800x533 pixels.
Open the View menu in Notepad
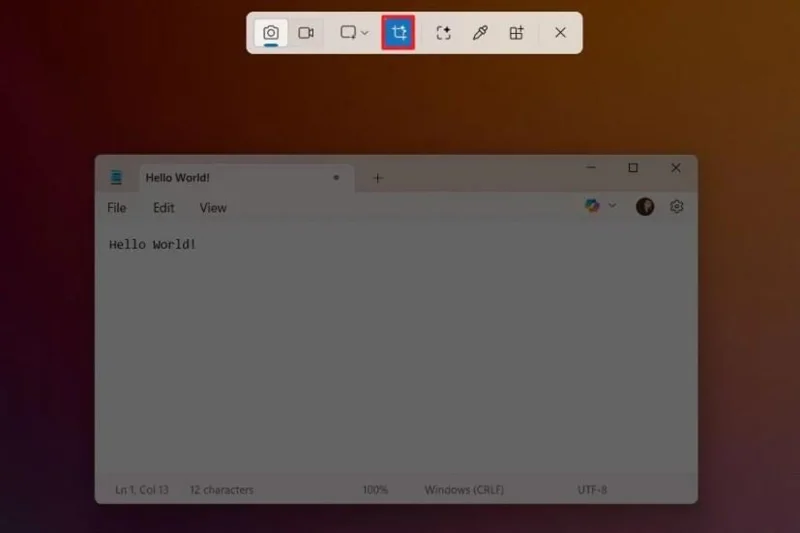click(x=213, y=208)
